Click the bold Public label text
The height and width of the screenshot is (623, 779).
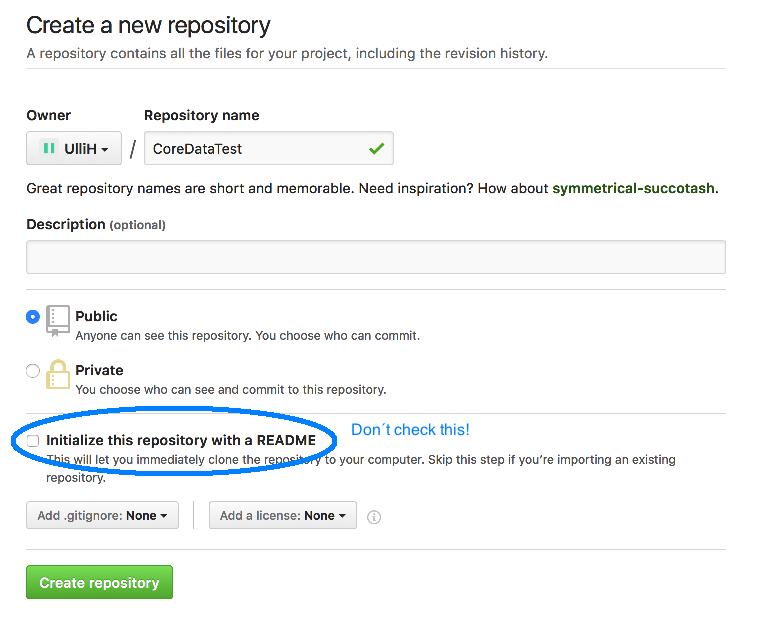point(96,316)
